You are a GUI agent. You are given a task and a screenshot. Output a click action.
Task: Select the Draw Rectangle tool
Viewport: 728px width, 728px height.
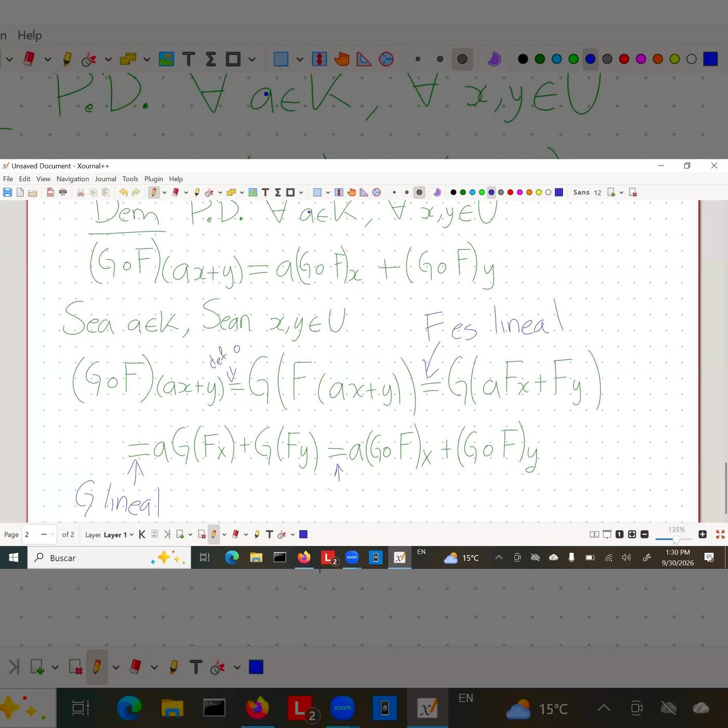(x=290, y=192)
